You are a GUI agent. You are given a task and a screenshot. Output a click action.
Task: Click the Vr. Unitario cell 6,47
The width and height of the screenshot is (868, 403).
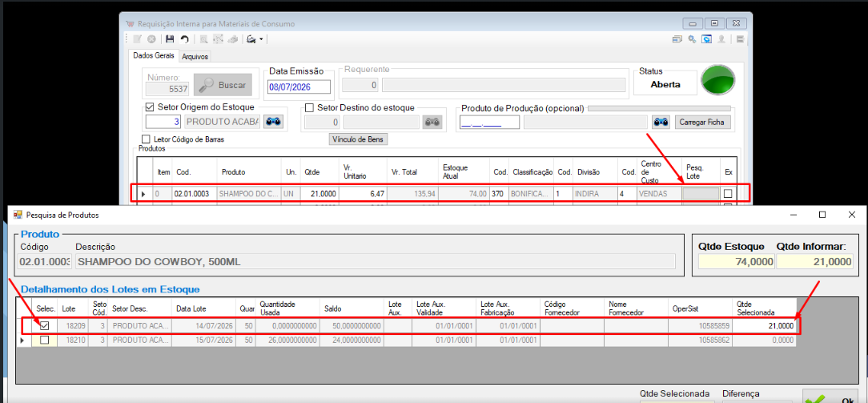click(x=363, y=194)
